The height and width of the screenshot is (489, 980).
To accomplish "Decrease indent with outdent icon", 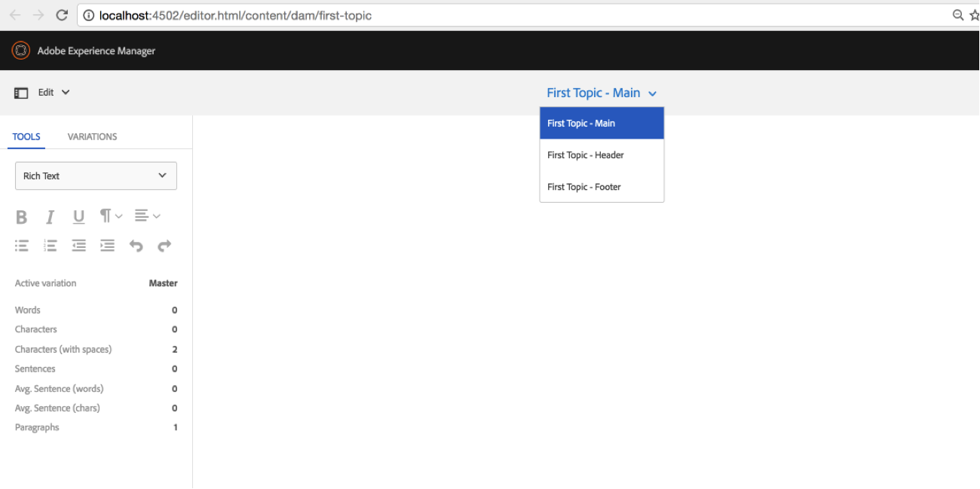I will 78,246.
